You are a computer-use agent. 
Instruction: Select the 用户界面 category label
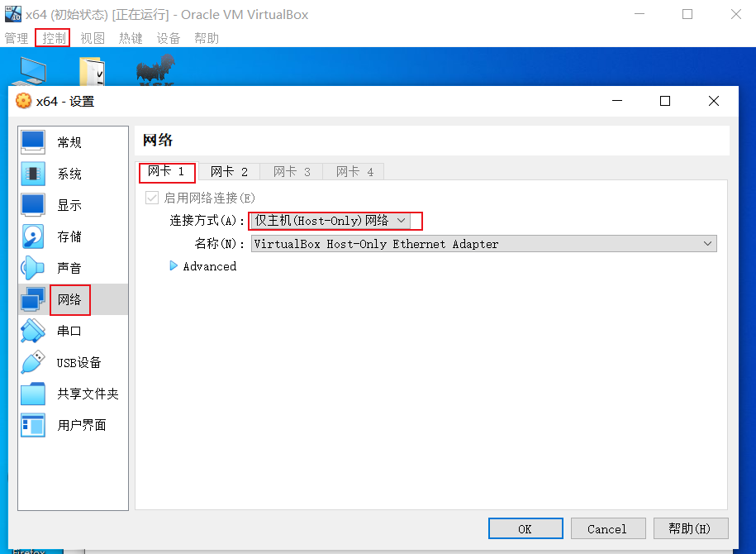(x=82, y=425)
